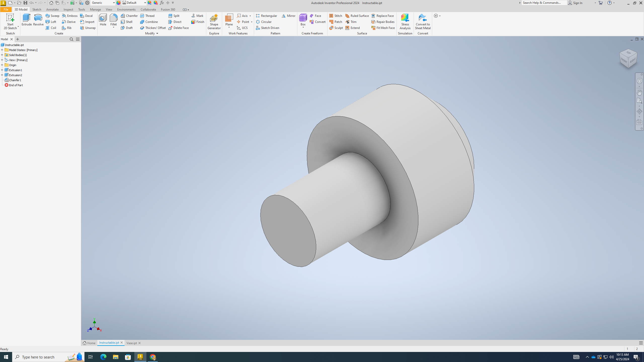Open the Point dropdown arrow
The height and width of the screenshot is (362, 644).
click(x=252, y=22)
